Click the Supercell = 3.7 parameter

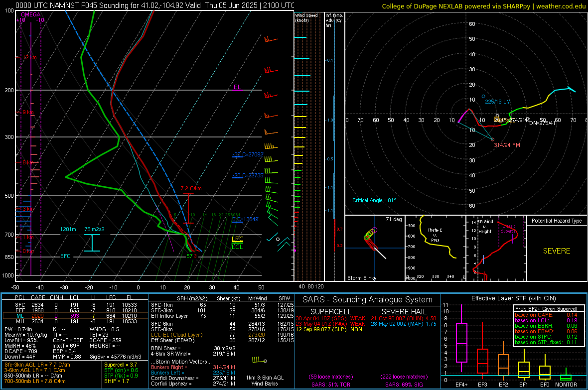coord(121,365)
